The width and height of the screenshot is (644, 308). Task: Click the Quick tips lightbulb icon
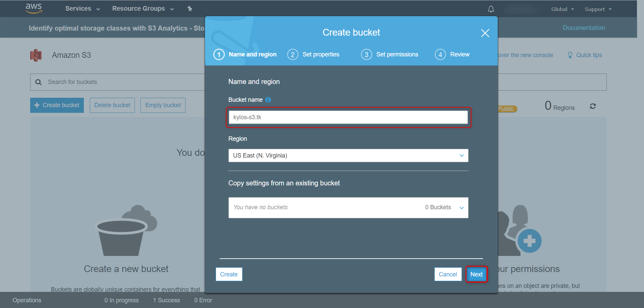[570, 55]
